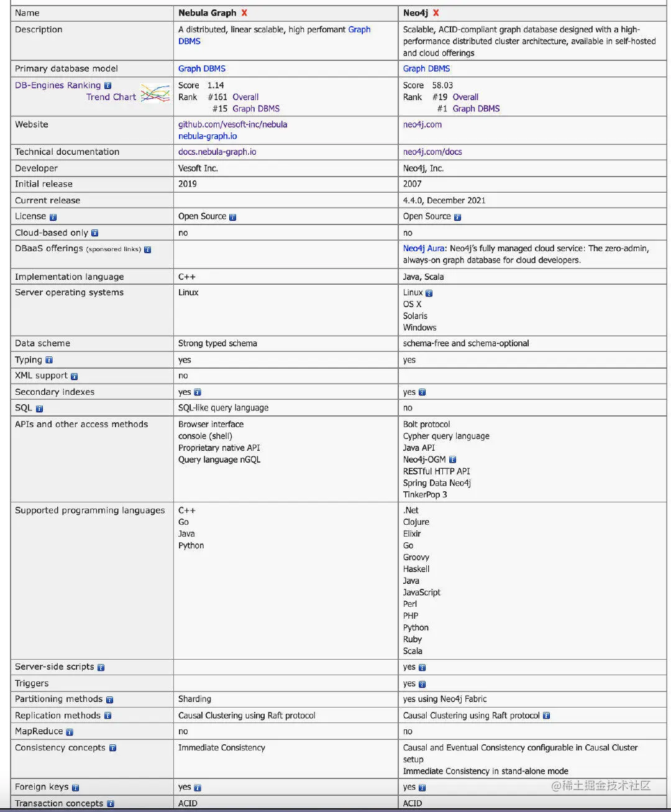
Task: Open neo4j.com/docs documentation link
Action: pyautogui.click(x=432, y=152)
